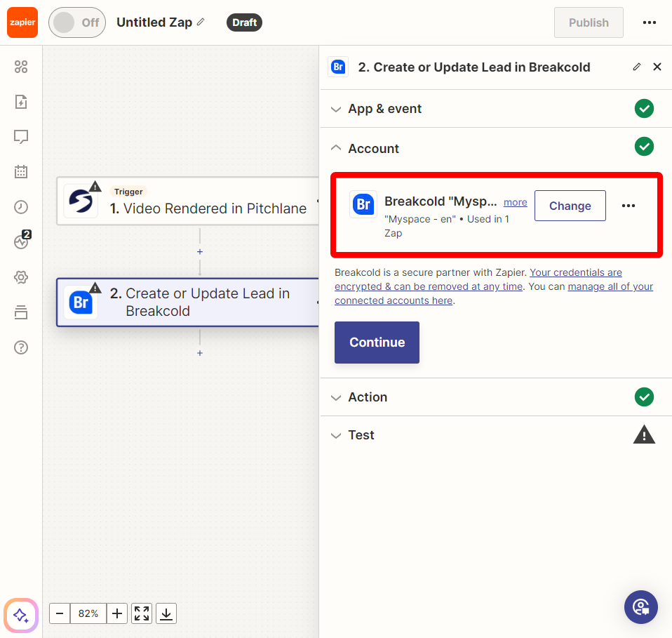Fit the Zap to view icon
The image size is (672, 638).
142,613
